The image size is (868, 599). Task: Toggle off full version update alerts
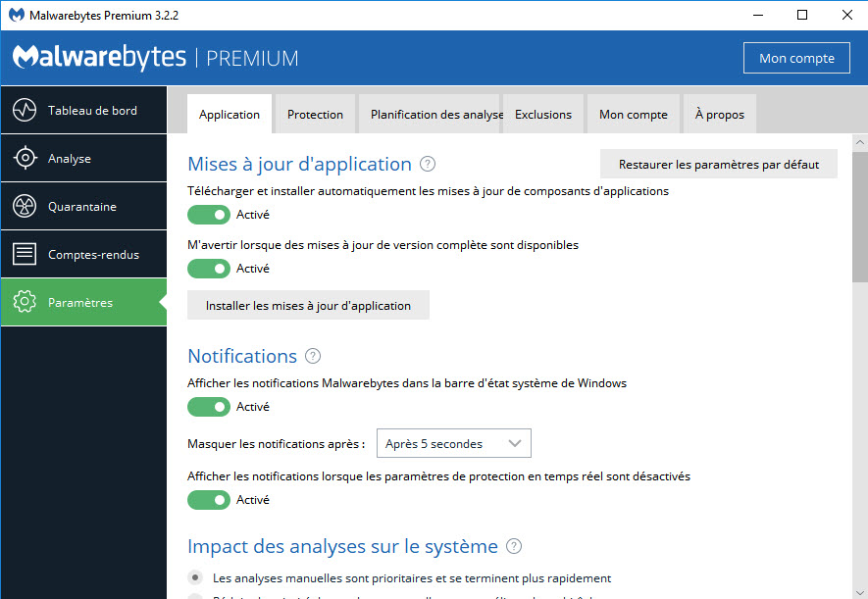(209, 269)
